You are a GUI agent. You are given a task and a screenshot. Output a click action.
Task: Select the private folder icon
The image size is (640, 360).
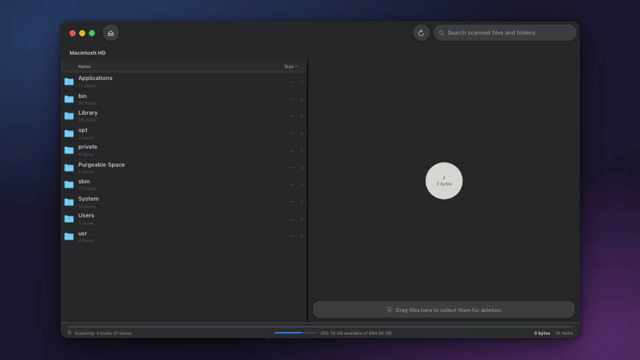coord(69,150)
